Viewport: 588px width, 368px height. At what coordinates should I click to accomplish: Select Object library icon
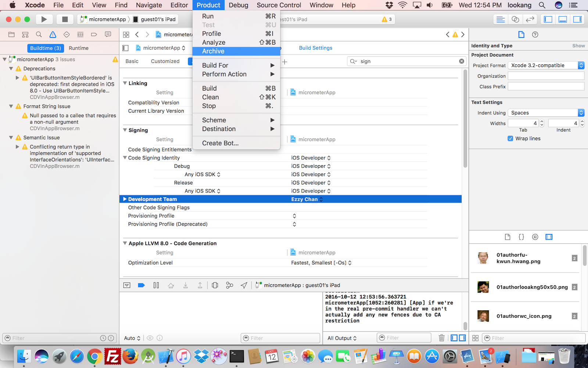535,237
